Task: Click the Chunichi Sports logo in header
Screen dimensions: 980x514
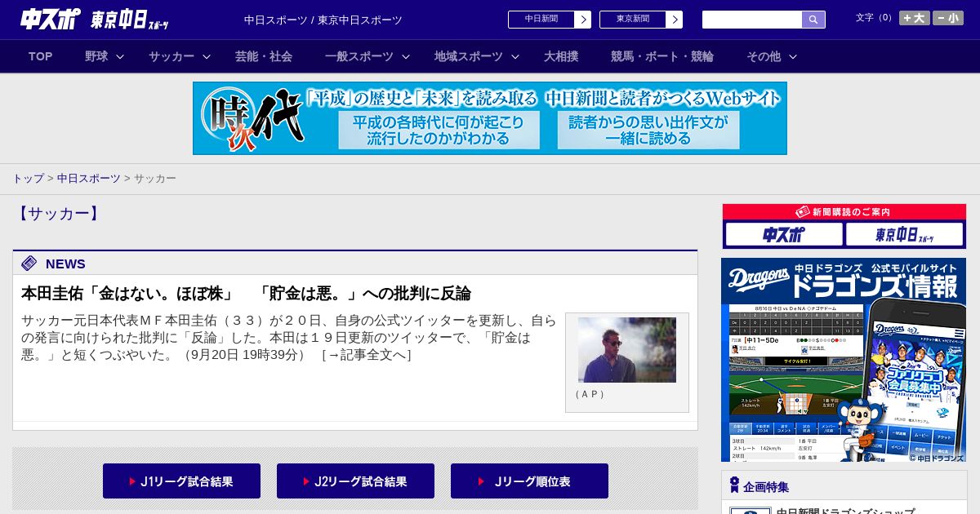Action: point(50,20)
